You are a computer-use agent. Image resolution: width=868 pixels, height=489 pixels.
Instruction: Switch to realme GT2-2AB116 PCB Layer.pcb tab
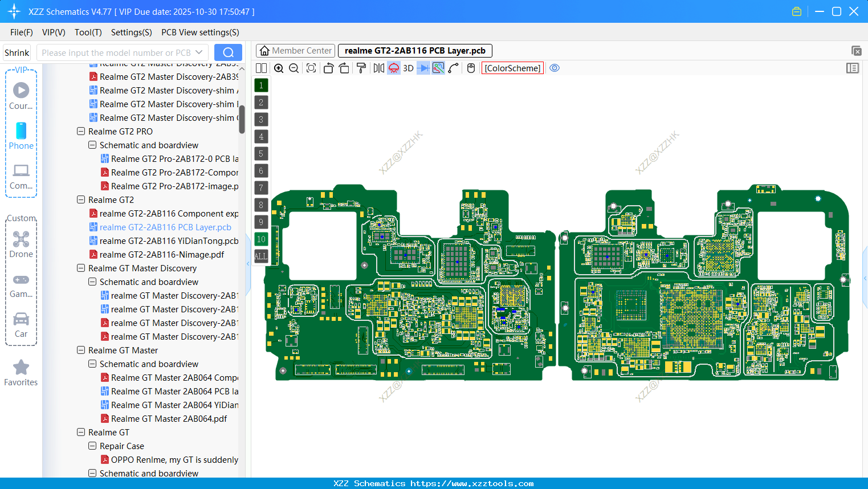(x=415, y=51)
